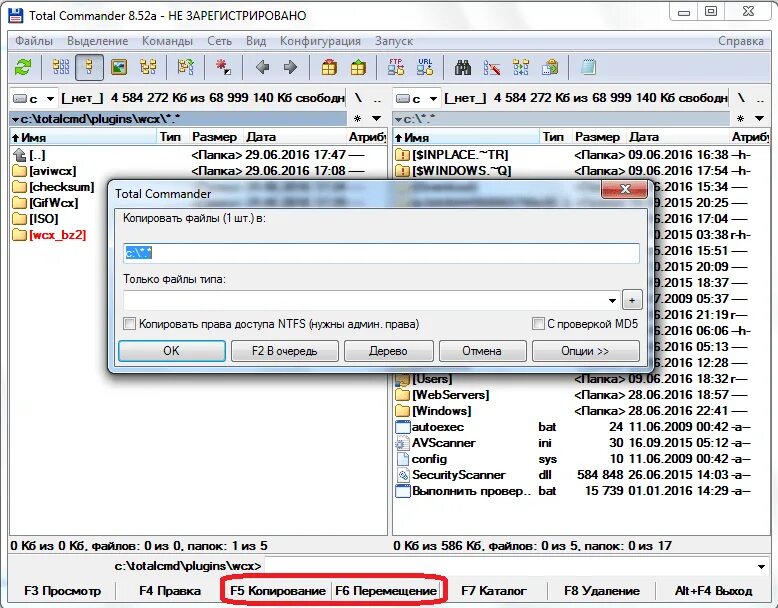The image size is (778, 608).
Task: Click the $INPLACE.~TR folder warning icon
Action: [402, 155]
